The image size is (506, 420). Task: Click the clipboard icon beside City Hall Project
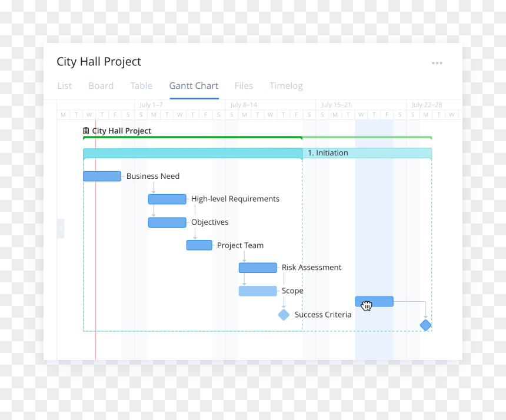click(x=86, y=131)
